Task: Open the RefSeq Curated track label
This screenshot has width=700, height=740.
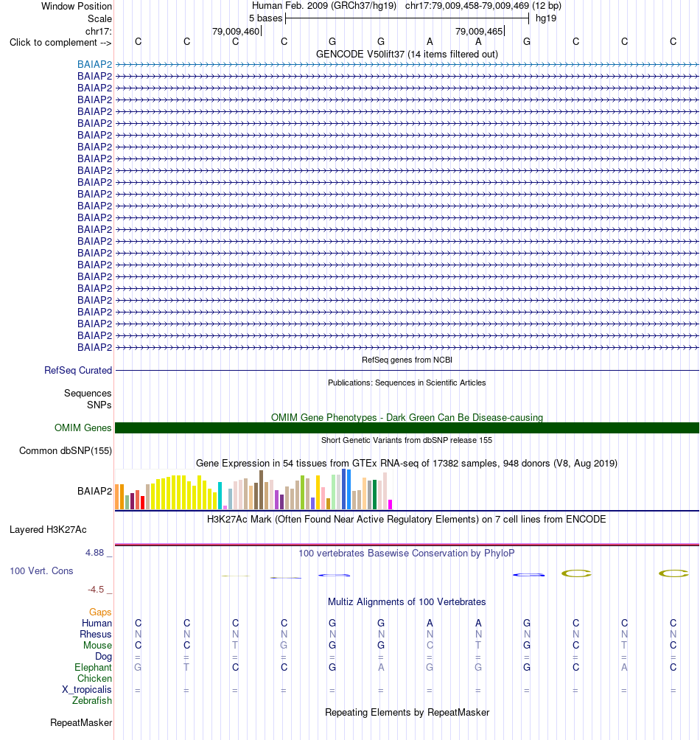Action: click(78, 371)
